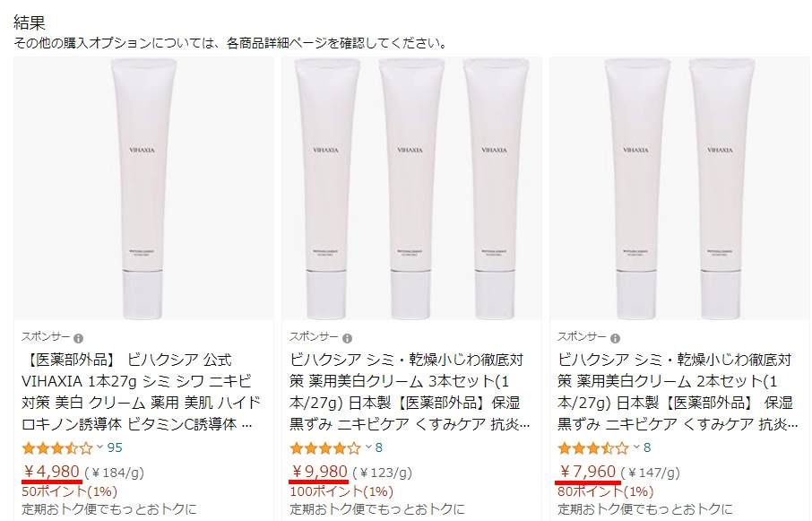Open three-tube set product image

411,188
